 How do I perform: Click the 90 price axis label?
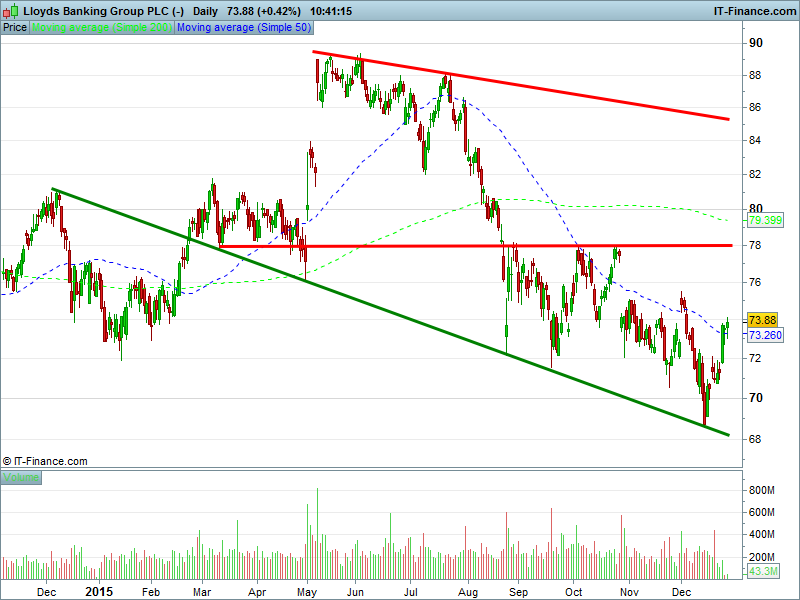[756, 43]
